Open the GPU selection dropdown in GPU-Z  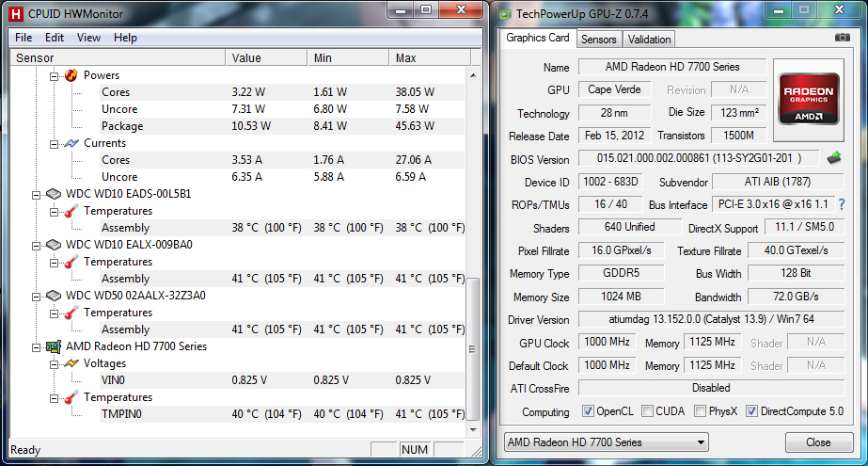coord(607,442)
